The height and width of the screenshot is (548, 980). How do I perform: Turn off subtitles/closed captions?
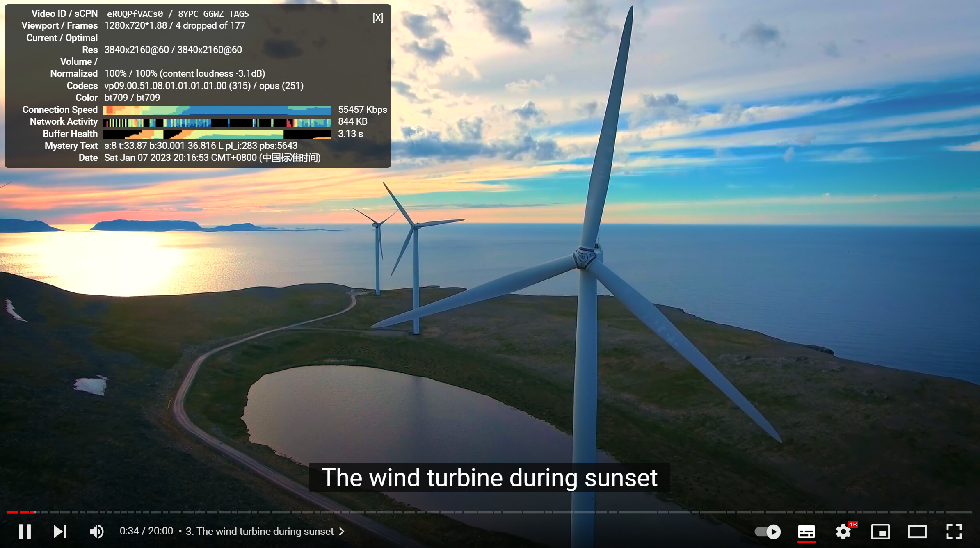pos(806,532)
